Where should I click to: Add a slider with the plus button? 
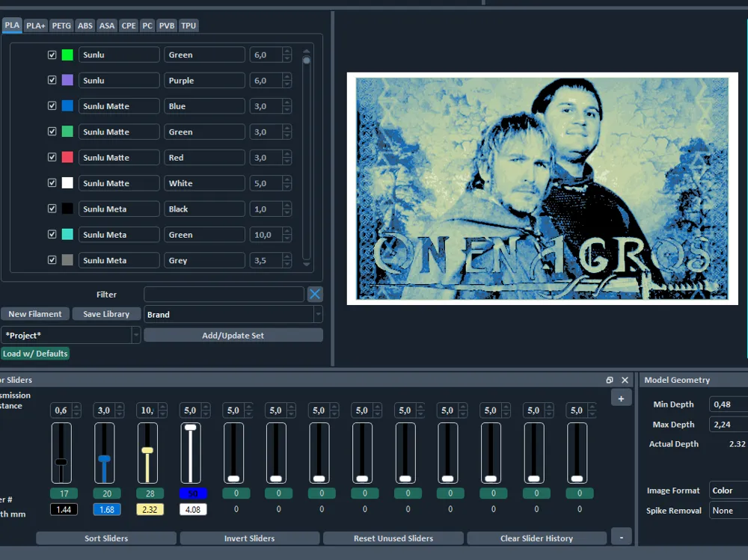[621, 399]
